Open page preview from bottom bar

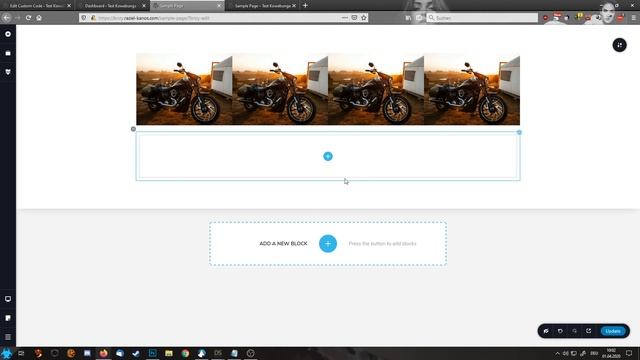coord(589,331)
